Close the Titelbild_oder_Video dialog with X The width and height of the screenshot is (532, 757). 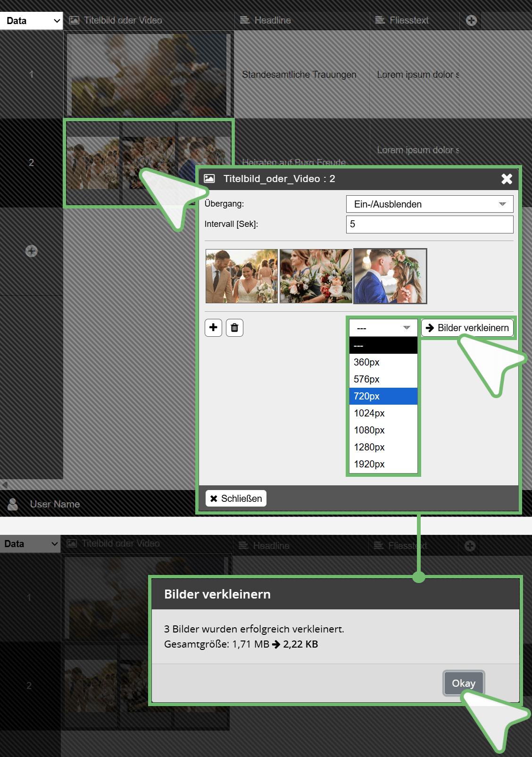[x=507, y=179]
